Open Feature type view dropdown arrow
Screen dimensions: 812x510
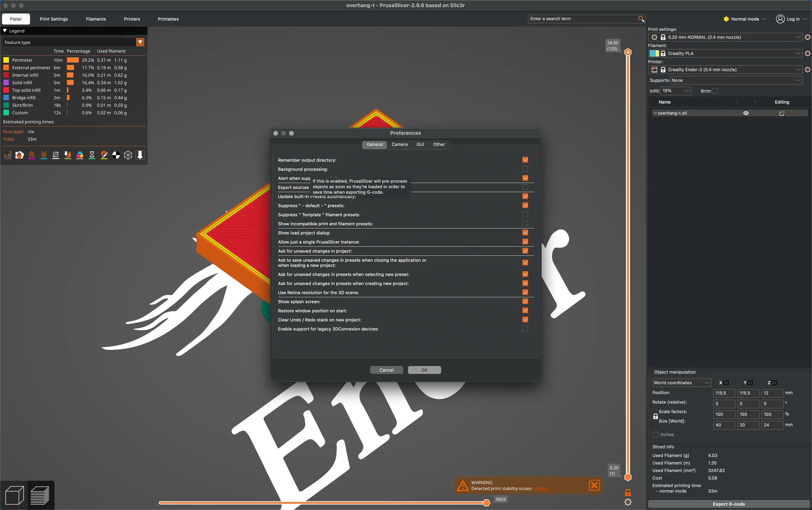[140, 42]
